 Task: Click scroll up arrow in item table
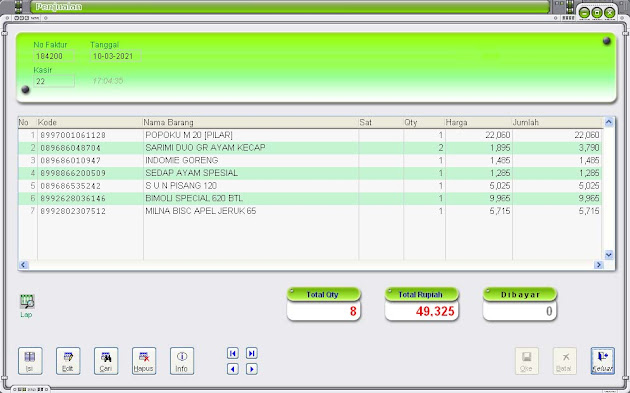coord(609,122)
